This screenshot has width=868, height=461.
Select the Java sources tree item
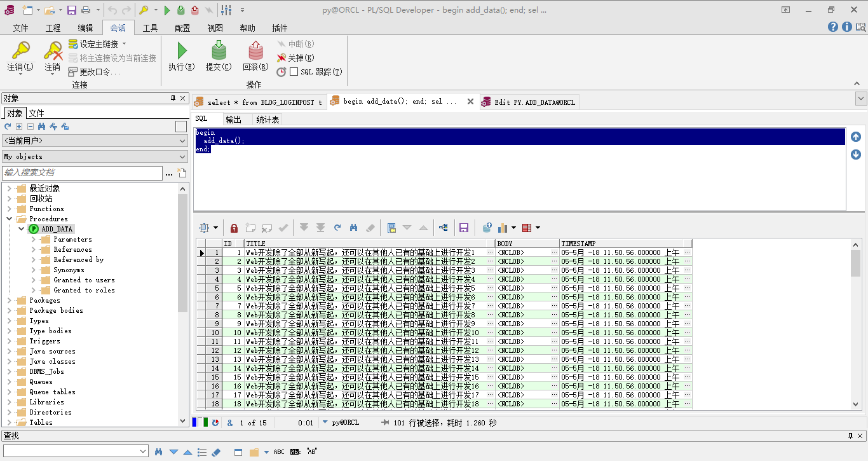coord(52,351)
